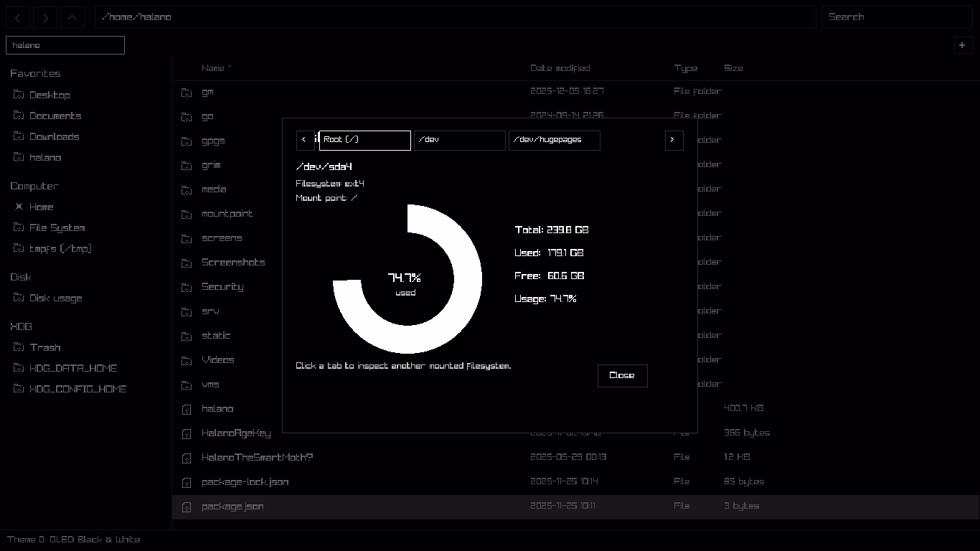Screen dimensions: 980x551
Task: Click the Home icon under Computer
Action: coord(19,207)
